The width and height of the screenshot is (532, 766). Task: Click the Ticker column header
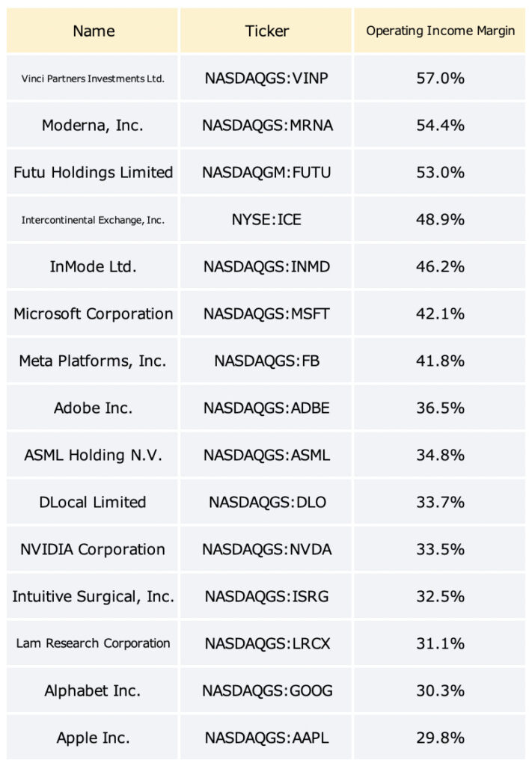(266, 30)
